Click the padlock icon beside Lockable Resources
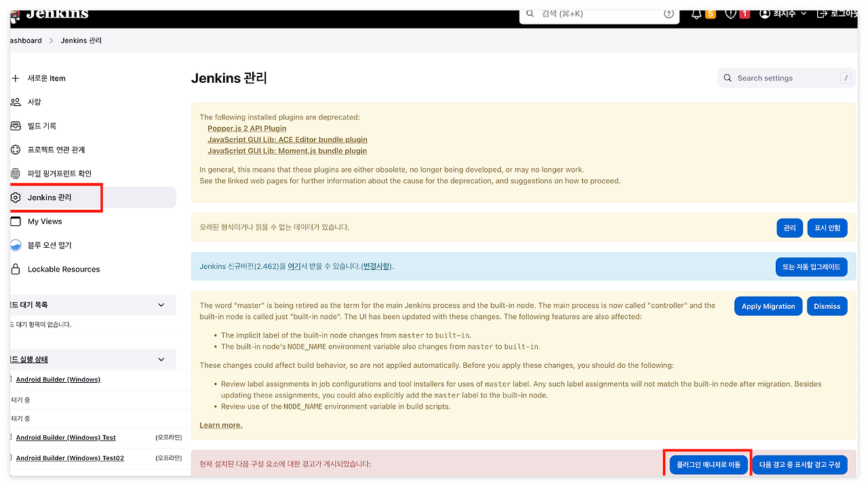The height and width of the screenshot is (486, 868). coord(16,269)
